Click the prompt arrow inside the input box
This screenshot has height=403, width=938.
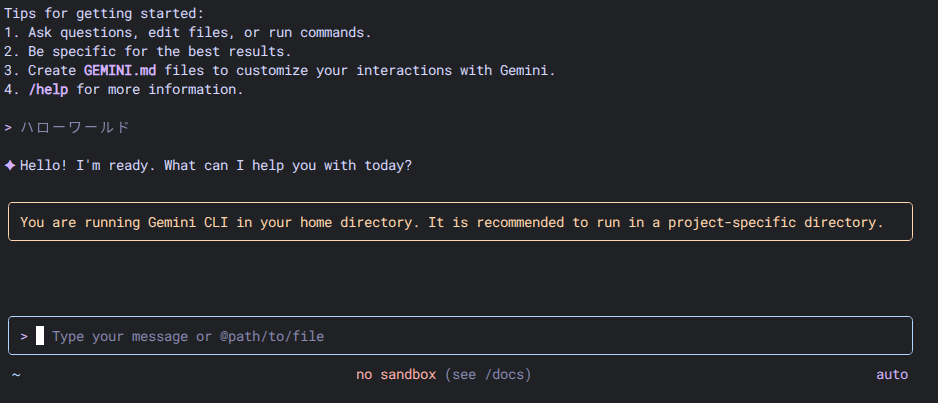[24, 337]
